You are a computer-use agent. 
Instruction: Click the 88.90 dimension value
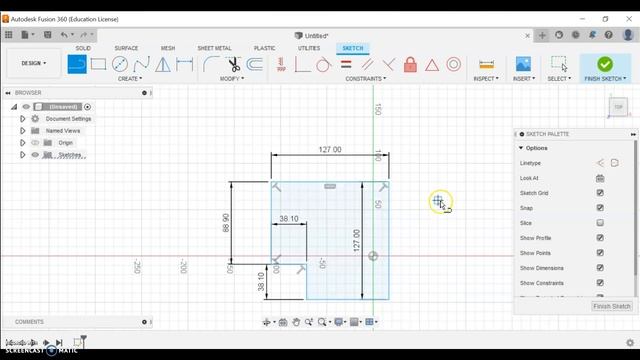[226, 223]
